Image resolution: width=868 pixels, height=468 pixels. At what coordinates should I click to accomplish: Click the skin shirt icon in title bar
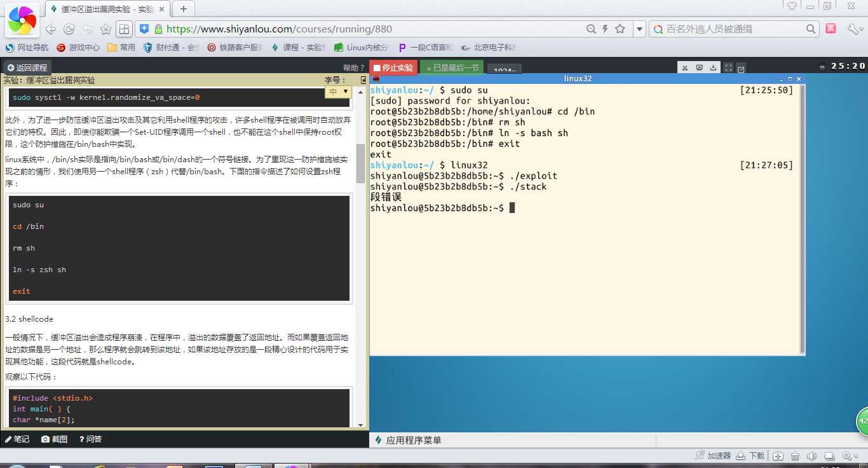coord(792,6)
